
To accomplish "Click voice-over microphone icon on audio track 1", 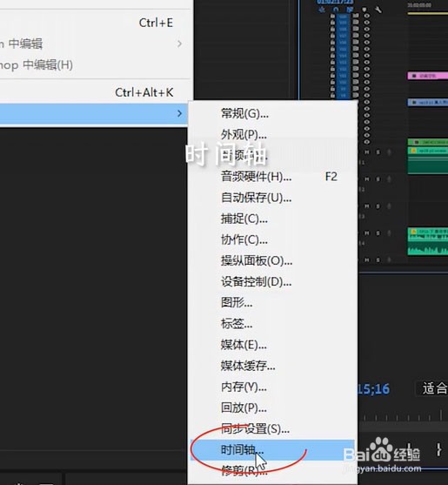I will [389, 152].
